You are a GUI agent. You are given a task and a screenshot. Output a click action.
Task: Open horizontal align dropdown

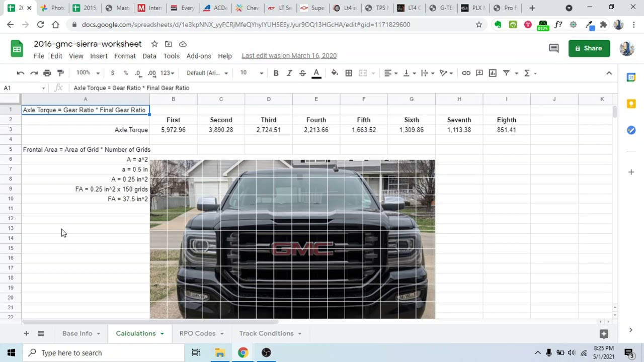(390, 73)
